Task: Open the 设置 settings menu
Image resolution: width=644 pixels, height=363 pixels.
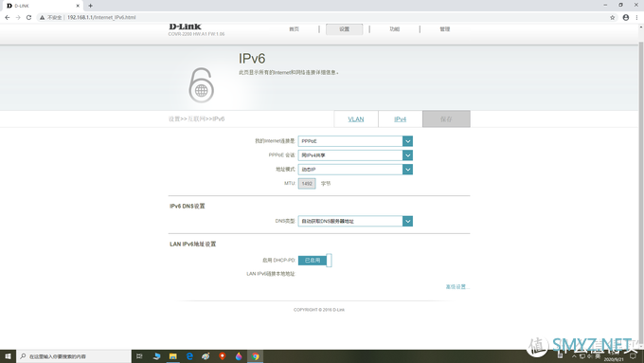Action: 344,29
